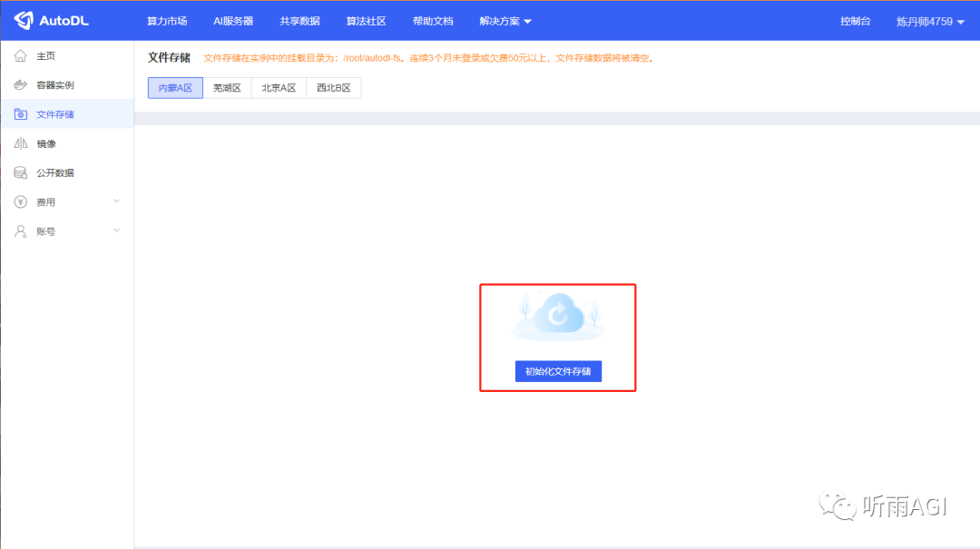Click the AI服务器 menu item
The image size is (980, 549).
point(233,20)
